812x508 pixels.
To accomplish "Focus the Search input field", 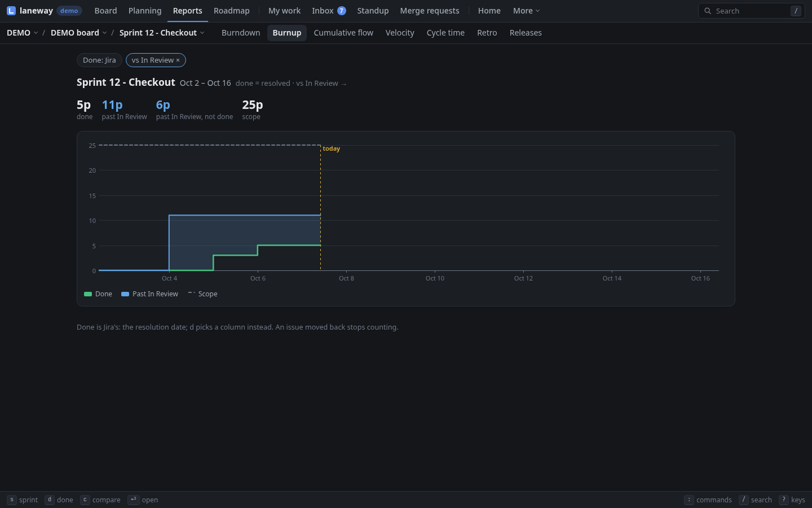I will (752, 11).
